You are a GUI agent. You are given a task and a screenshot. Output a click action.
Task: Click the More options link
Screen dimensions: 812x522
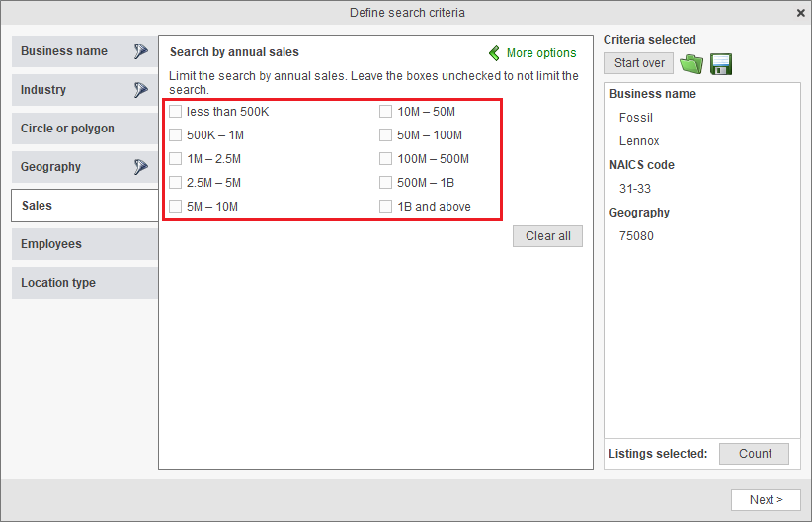[541, 52]
